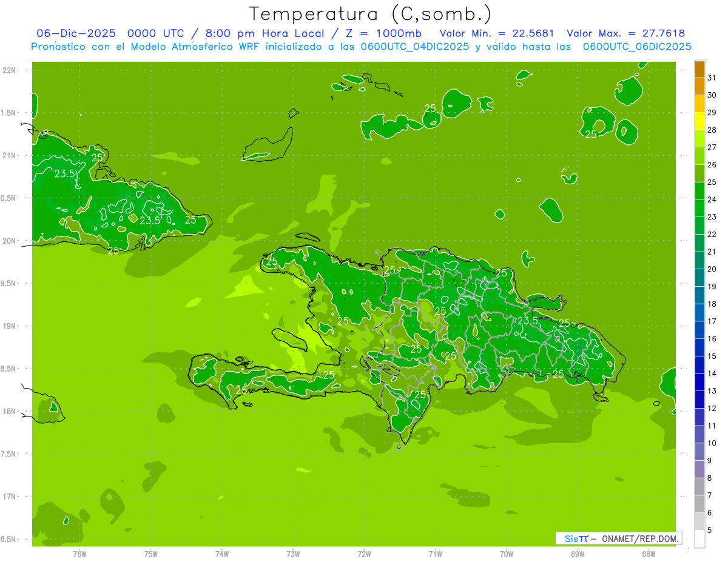
Task: Click the 'Temperatura (C,somb.)' title
Action: click(370, 15)
